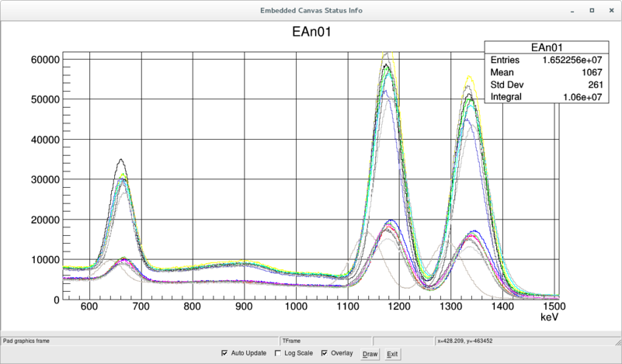Image resolution: width=622 pixels, height=364 pixels.
Task: Maximize the Embedded Canvas window
Action: click(x=592, y=11)
